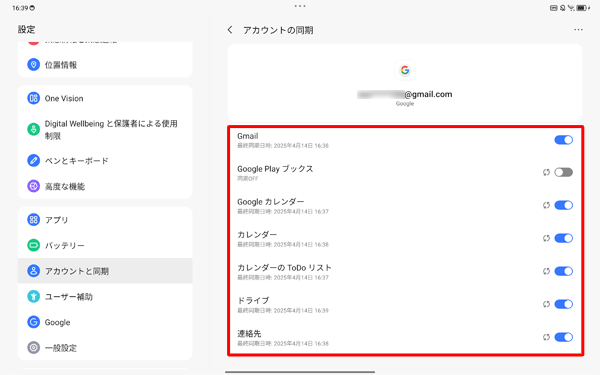Open ユーザー補助 settings
The width and height of the screenshot is (600, 375).
(105, 297)
